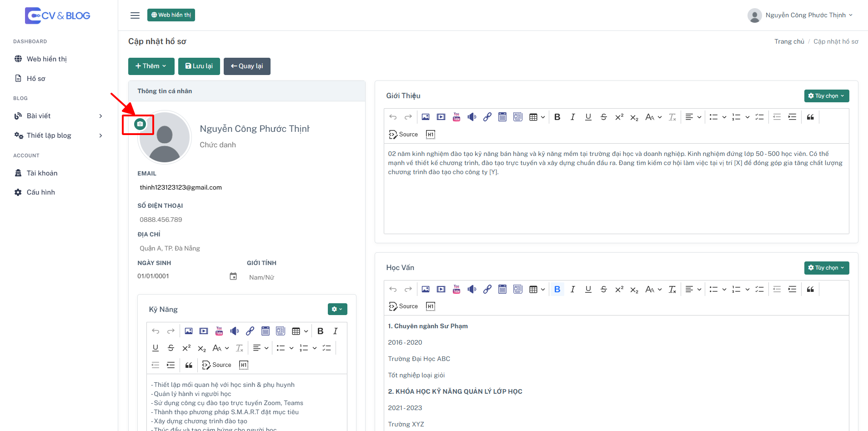Click the link icon in Học Vấn toolbar

coord(487,289)
